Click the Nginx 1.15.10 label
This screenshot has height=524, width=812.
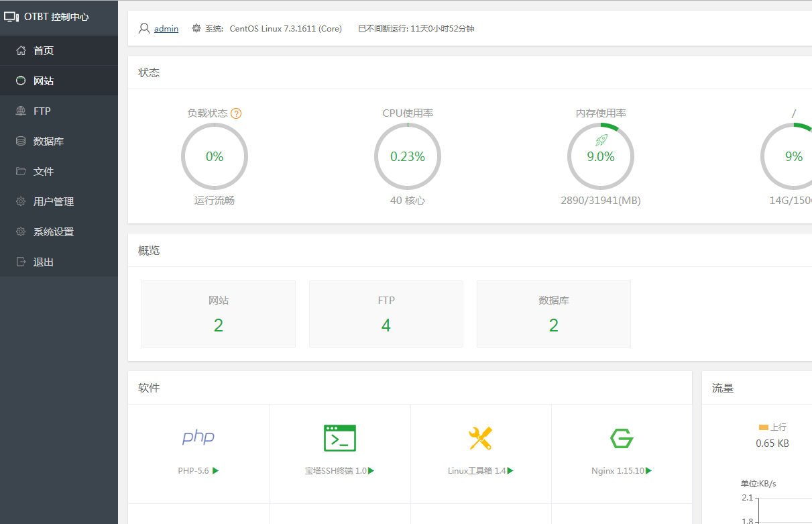tap(618, 471)
